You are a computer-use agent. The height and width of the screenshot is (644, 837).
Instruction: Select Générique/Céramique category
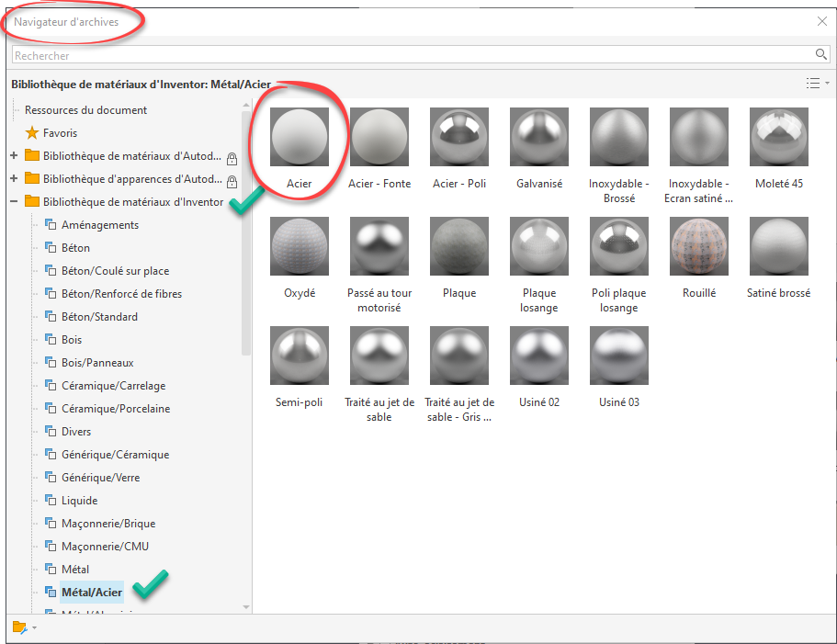click(x=115, y=454)
